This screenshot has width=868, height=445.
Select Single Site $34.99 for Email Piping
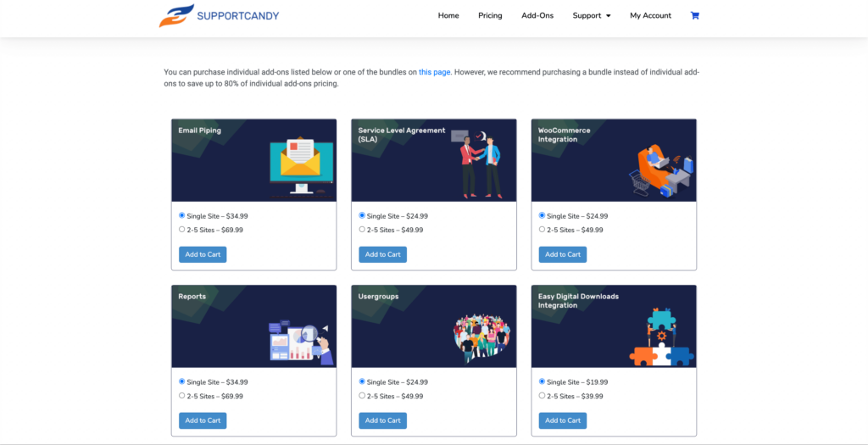[182, 215]
